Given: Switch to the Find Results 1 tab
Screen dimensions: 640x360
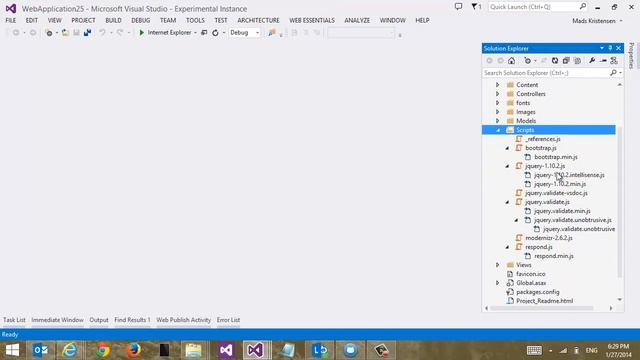Looking at the screenshot, I should pyautogui.click(x=132, y=320).
